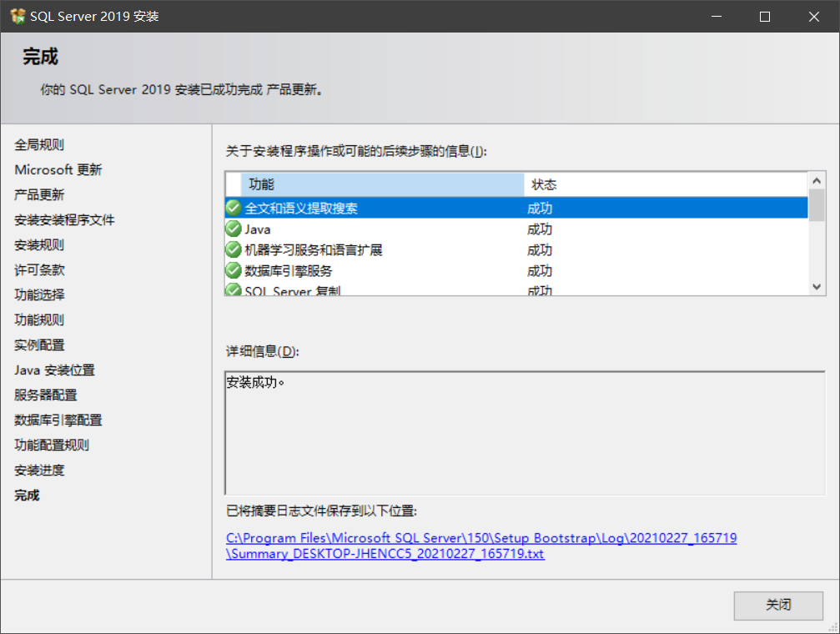The height and width of the screenshot is (634, 840).
Task: Click the 安装规则 step
Action: pos(39,245)
